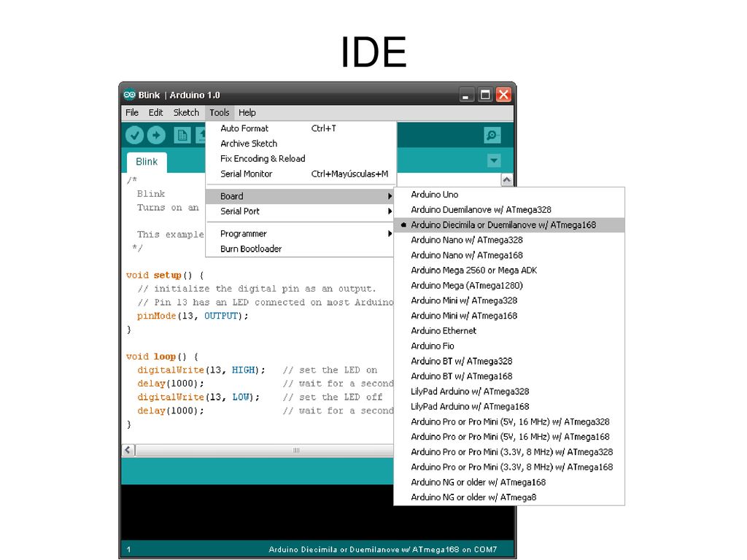Select Arduino BT w/ ATmega168 board
The height and width of the screenshot is (560, 747).
point(509,377)
